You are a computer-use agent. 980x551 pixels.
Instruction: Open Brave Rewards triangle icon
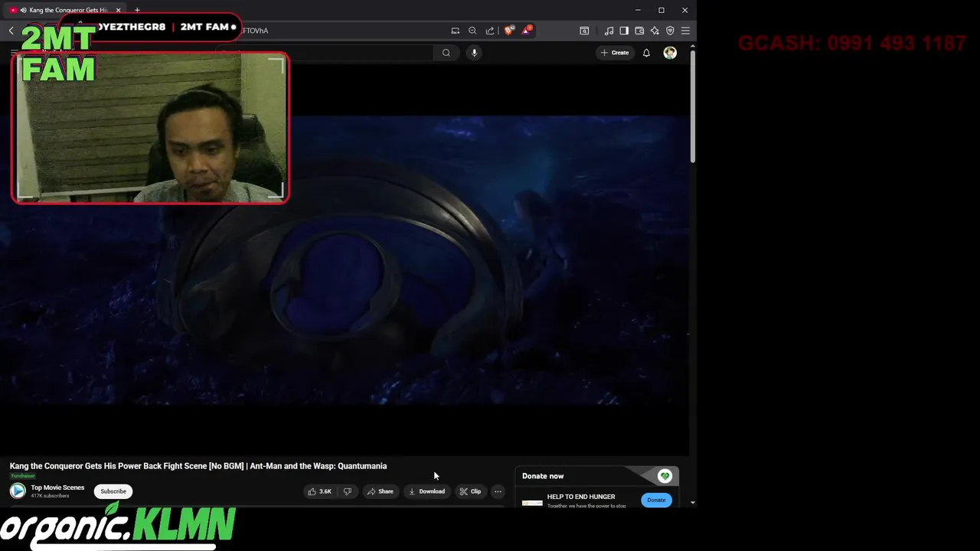click(x=527, y=31)
